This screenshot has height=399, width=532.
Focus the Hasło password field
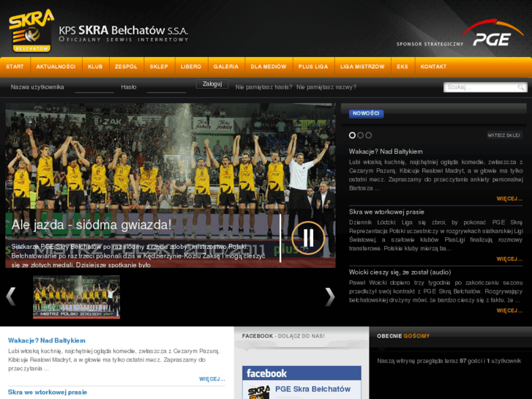[x=167, y=88]
